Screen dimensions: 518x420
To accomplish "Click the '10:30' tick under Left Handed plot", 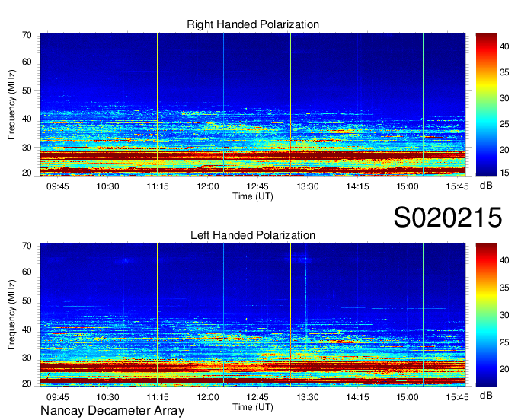I will point(107,397).
